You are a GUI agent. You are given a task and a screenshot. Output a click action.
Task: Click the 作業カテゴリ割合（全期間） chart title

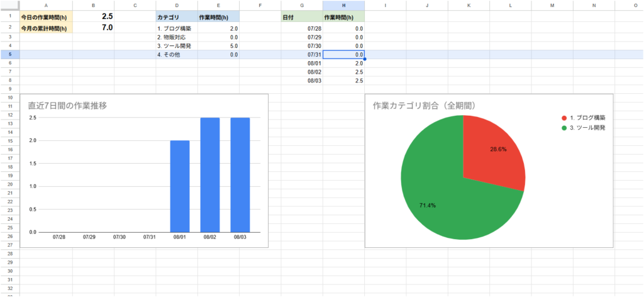point(425,106)
